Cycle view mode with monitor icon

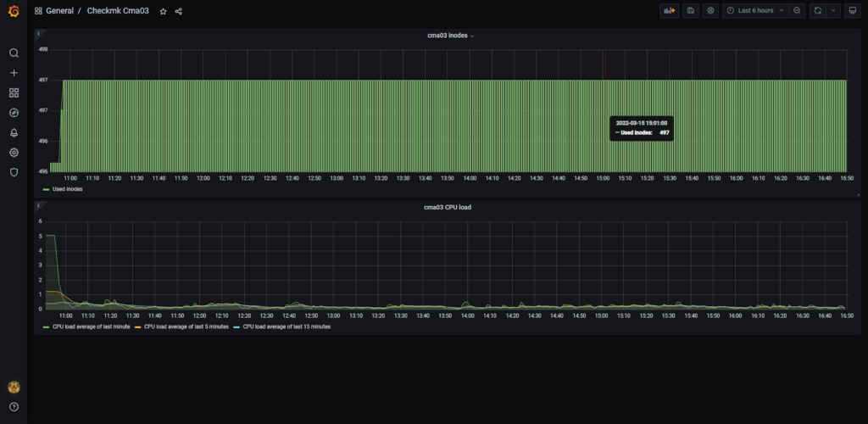[853, 10]
